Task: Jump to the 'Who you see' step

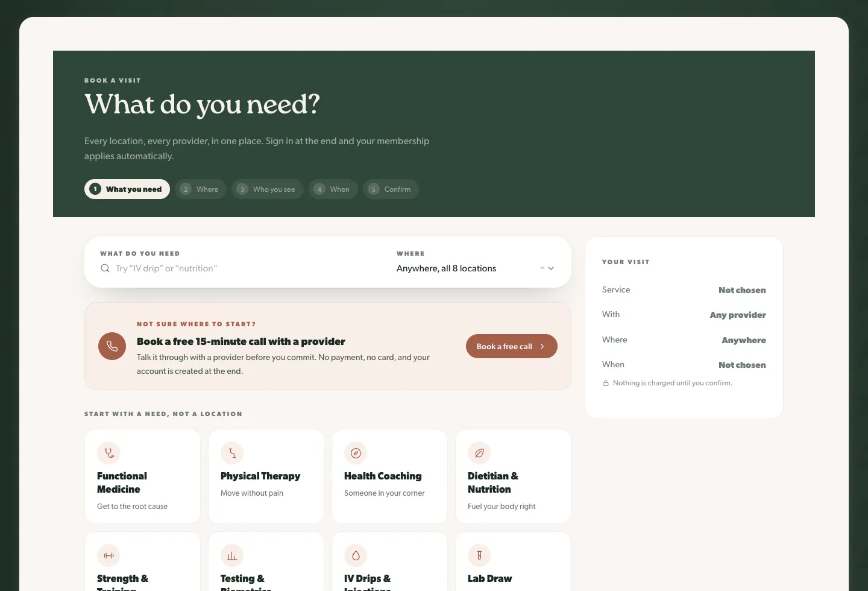Action: (268, 189)
